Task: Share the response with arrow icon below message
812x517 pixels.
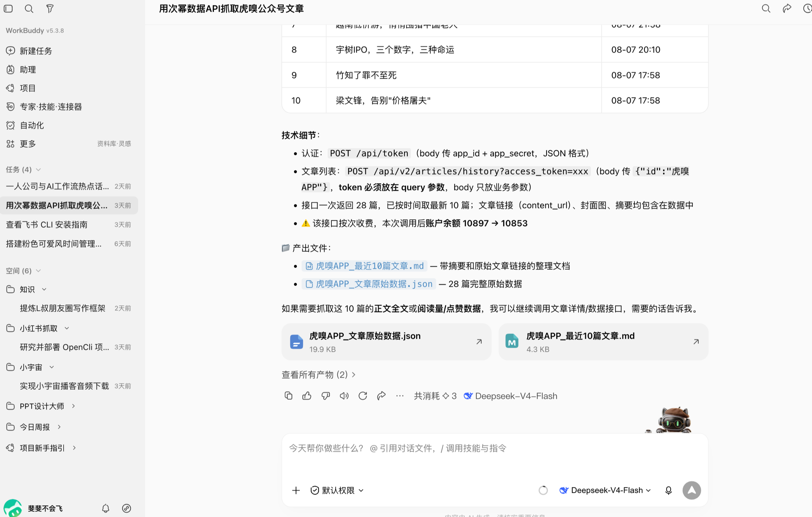Action: point(381,396)
